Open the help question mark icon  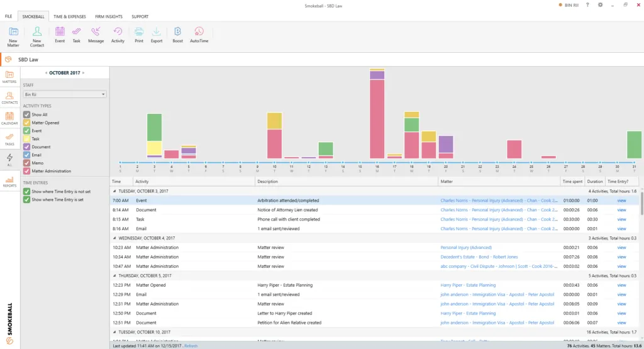point(587,5)
